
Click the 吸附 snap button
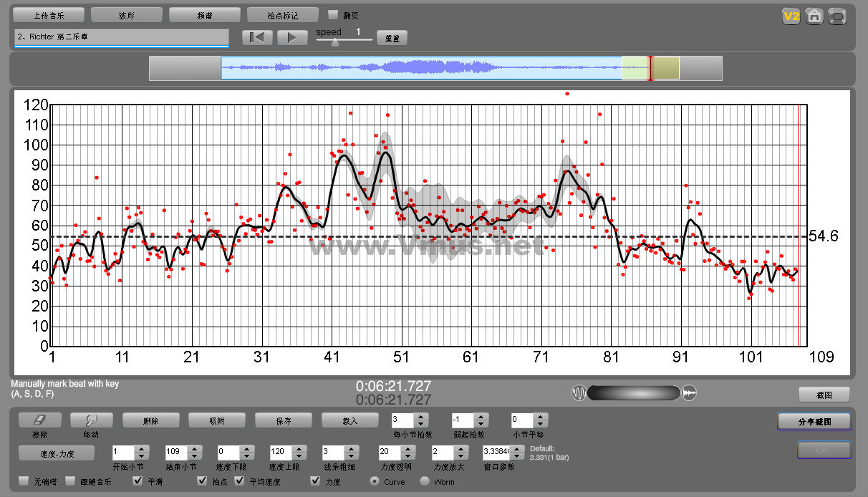[217, 420]
